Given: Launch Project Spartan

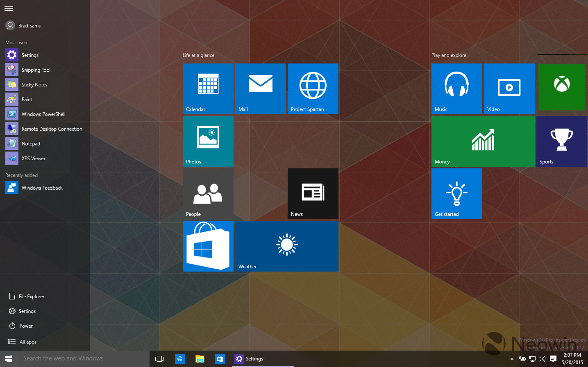Looking at the screenshot, I should pyautogui.click(x=313, y=88).
